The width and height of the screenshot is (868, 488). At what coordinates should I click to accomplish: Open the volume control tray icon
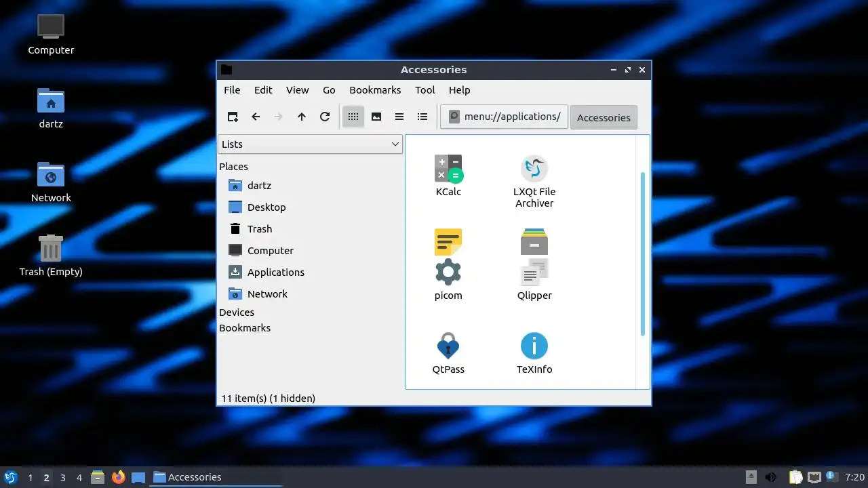coord(771,477)
